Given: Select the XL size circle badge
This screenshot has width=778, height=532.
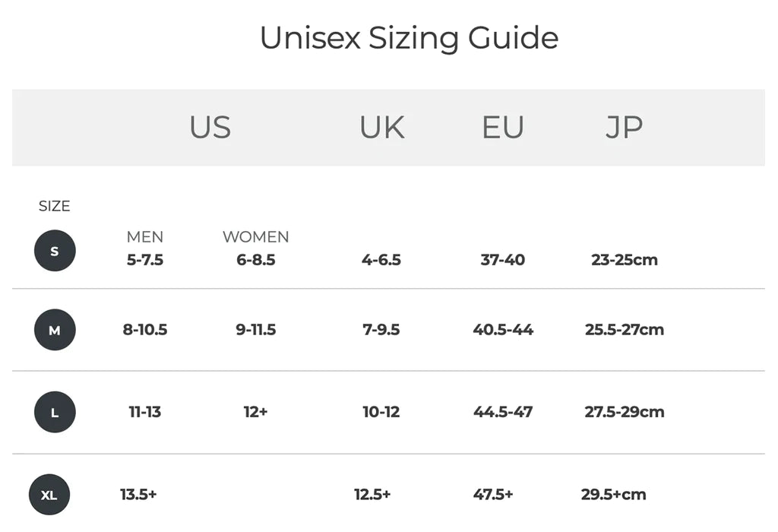Looking at the screenshot, I should [x=49, y=495].
